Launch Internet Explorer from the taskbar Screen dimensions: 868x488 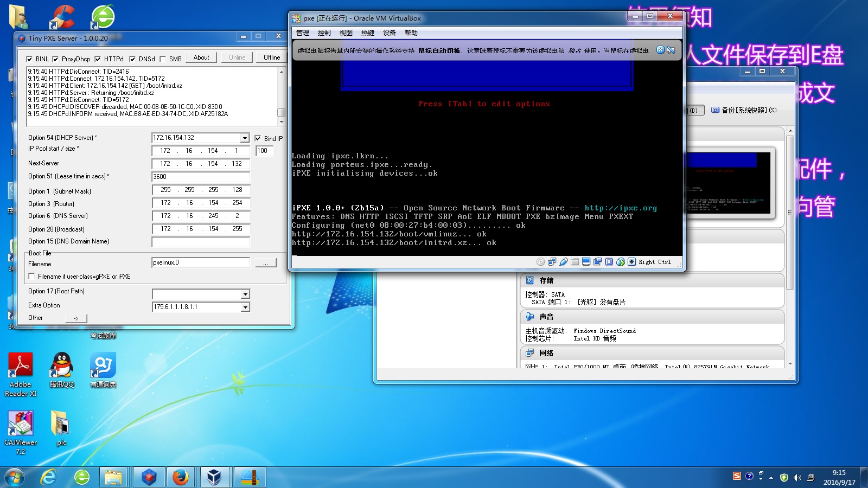(49, 477)
